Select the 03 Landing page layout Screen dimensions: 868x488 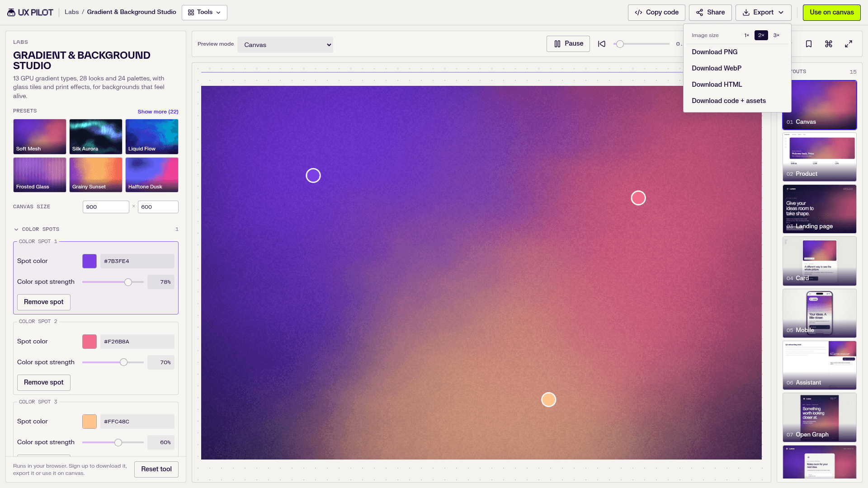(820, 209)
